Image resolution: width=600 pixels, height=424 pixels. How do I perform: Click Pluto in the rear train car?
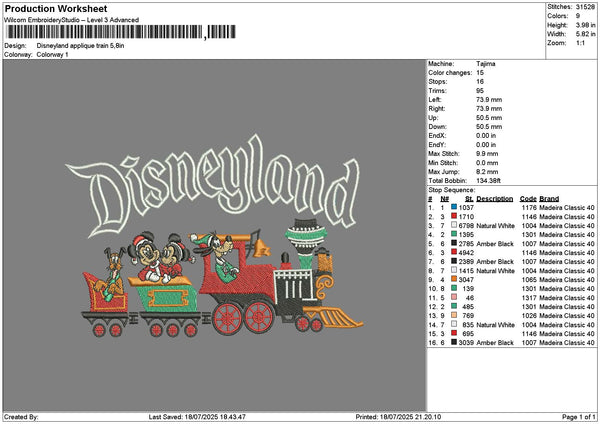click(x=111, y=272)
